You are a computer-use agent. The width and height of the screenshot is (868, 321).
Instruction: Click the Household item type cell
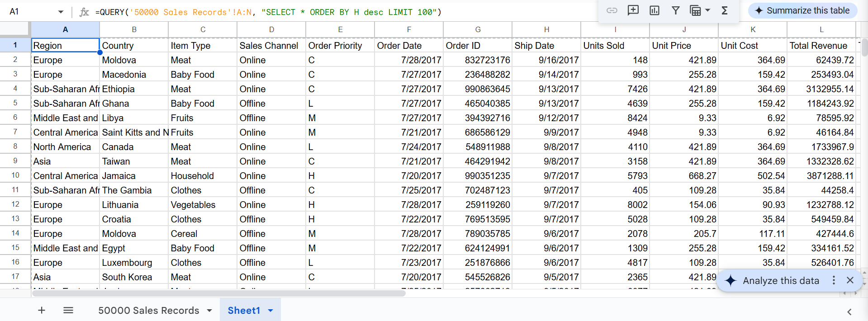click(203, 175)
